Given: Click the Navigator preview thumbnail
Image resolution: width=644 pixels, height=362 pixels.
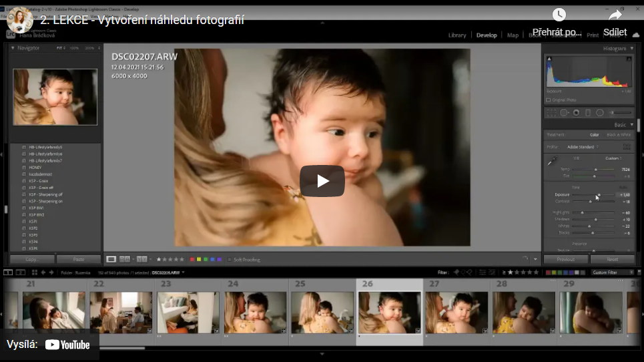Looking at the screenshot, I should click(55, 97).
